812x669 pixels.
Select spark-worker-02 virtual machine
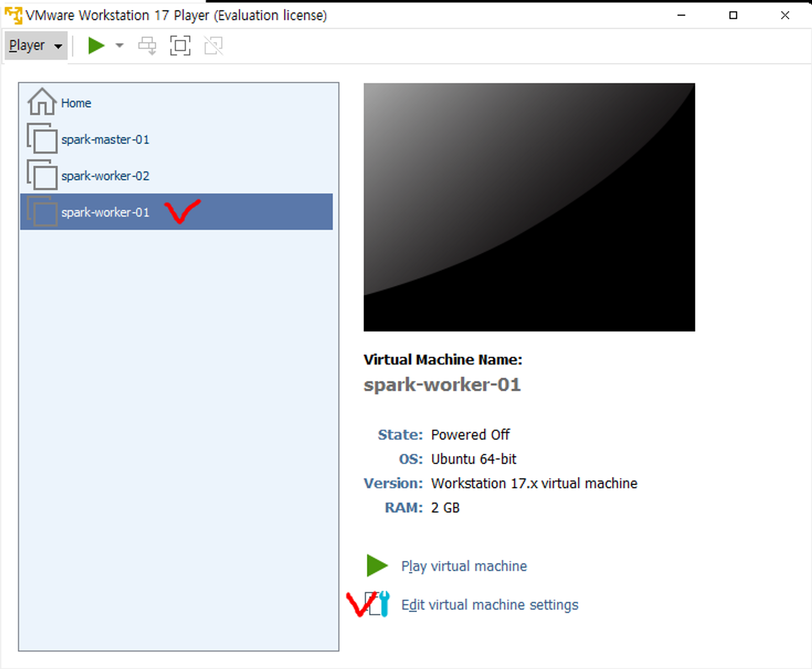[176, 176]
